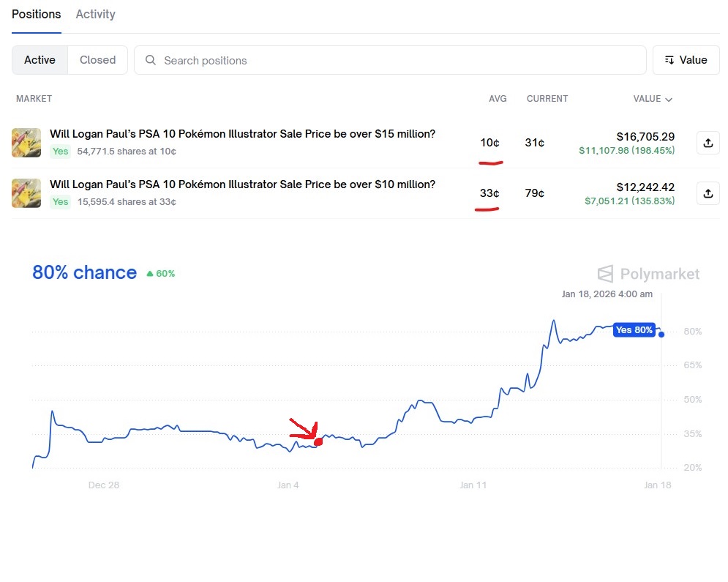The height and width of the screenshot is (582, 728).
Task: Click the red marker dot on chart
Action: click(x=318, y=441)
